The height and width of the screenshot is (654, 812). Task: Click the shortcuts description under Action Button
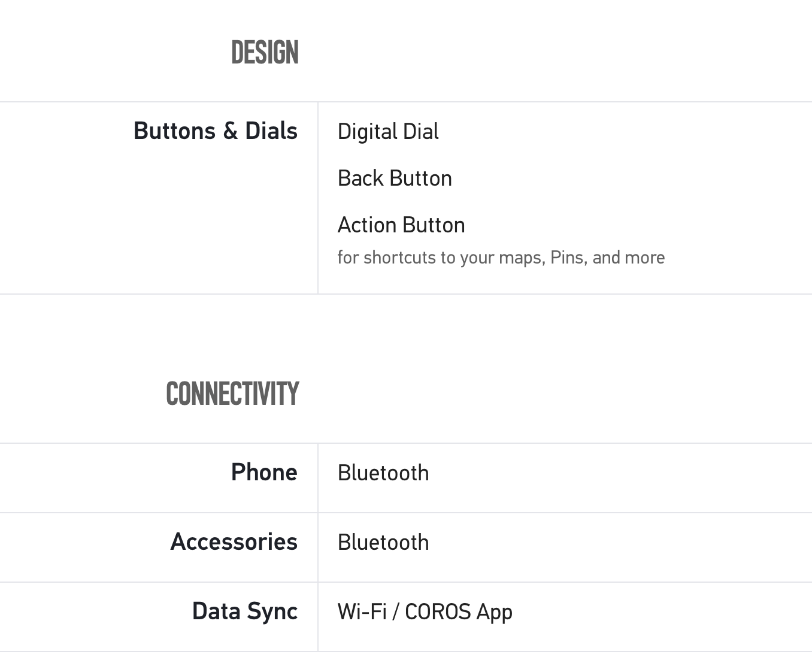tap(501, 258)
